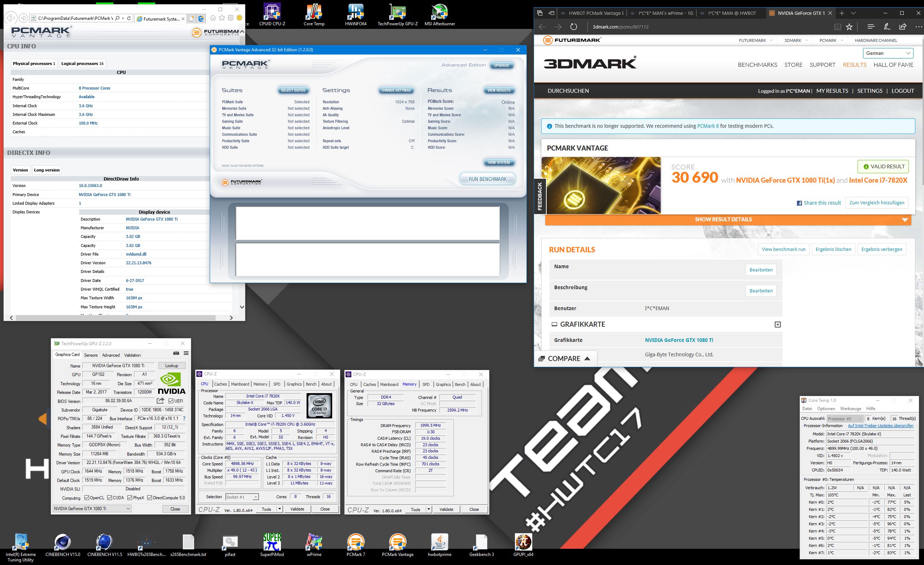Select Logical processors 16 tab
Viewport: 924px width, 565px height.
[82, 64]
